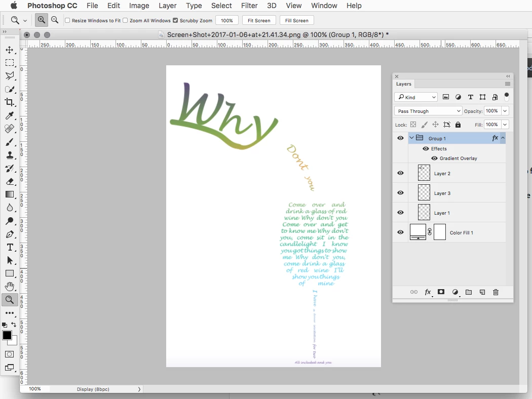Select the Pen tool
Screen dimensions: 532x399
pyautogui.click(x=10, y=234)
